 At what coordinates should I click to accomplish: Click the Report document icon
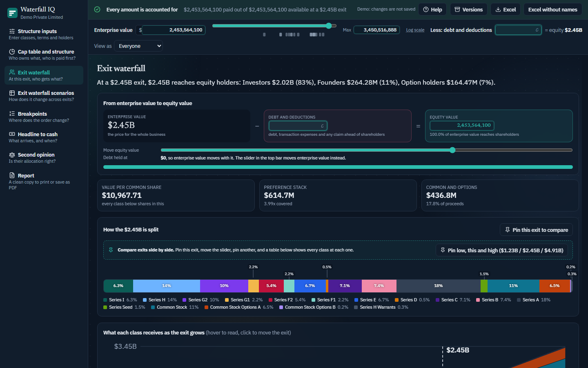coord(12,175)
